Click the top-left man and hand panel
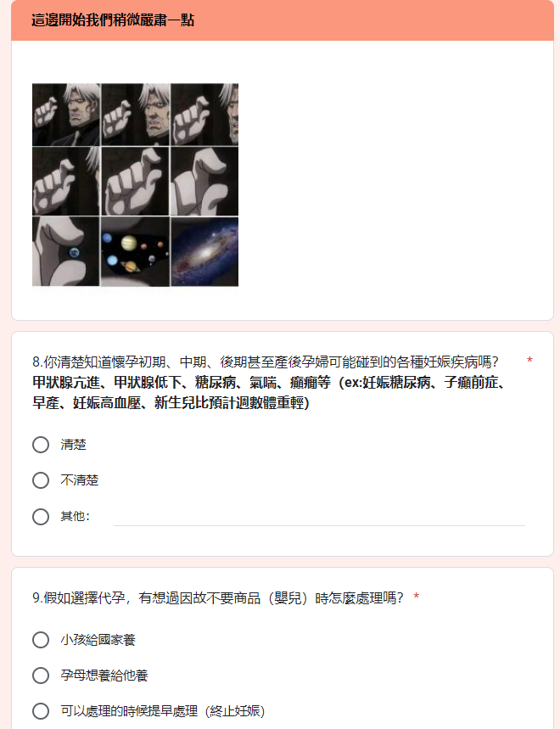The image size is (560, 729). (66, 115)
